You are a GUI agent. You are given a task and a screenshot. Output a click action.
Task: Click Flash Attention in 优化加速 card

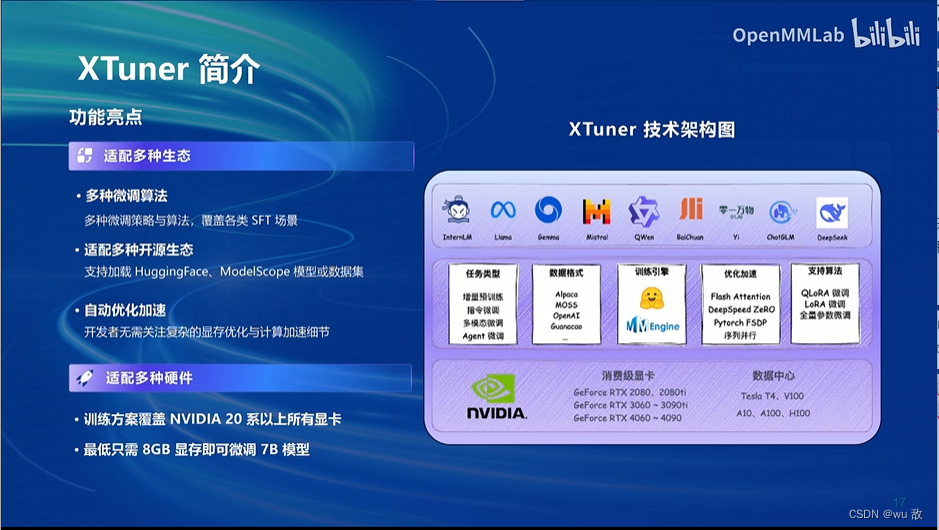coord(740,296)
